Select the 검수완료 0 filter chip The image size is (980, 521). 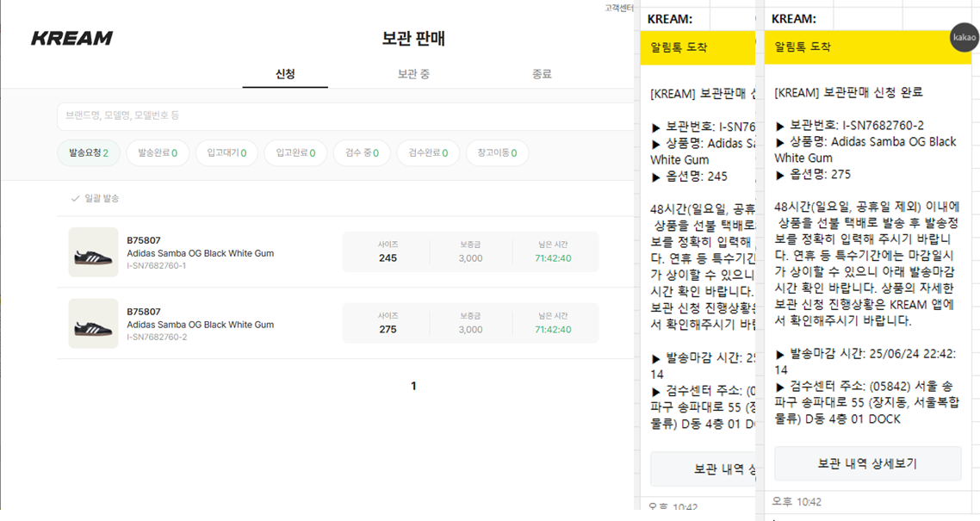(x=428, y=153)
